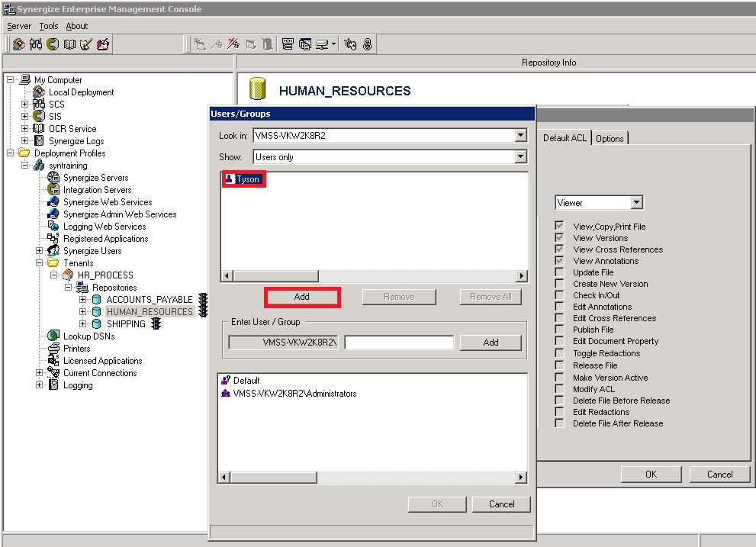This screenshot has width=756, height=547.
Task: Enable the Toggle Redactions checkbox
Action: [559, 353]
